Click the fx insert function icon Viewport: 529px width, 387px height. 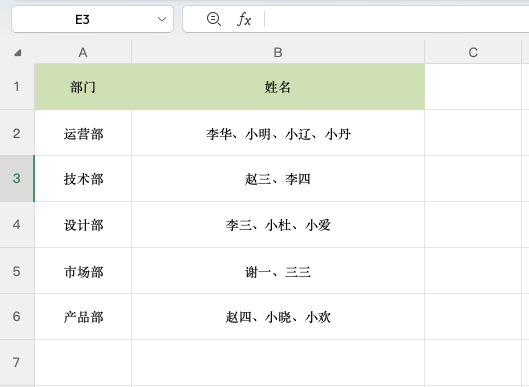[x=244, y=19]
